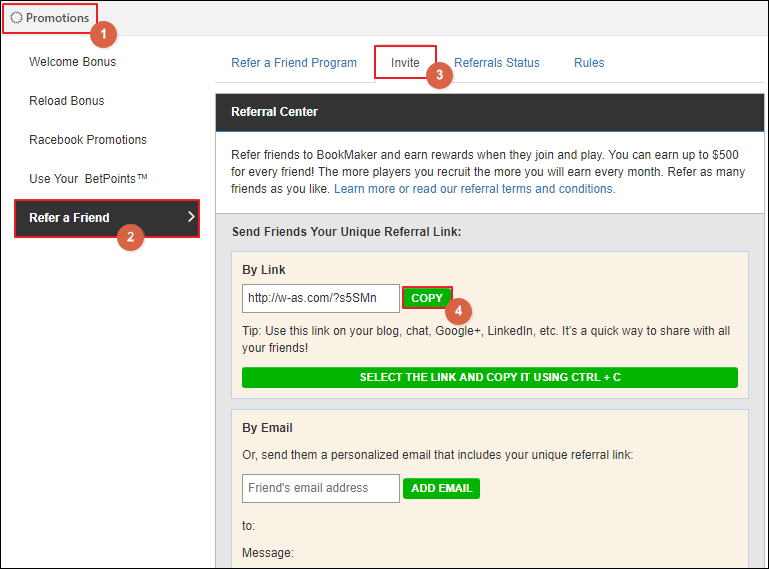Click the Promotions header icon
The width and height of the screenshot is (769, 569).
pos(16,18)
